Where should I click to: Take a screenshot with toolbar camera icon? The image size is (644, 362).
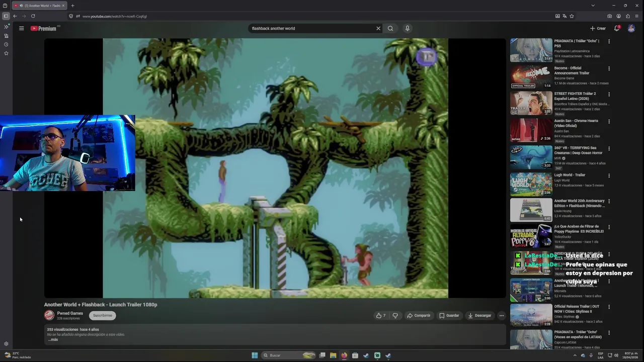point(609,16)
